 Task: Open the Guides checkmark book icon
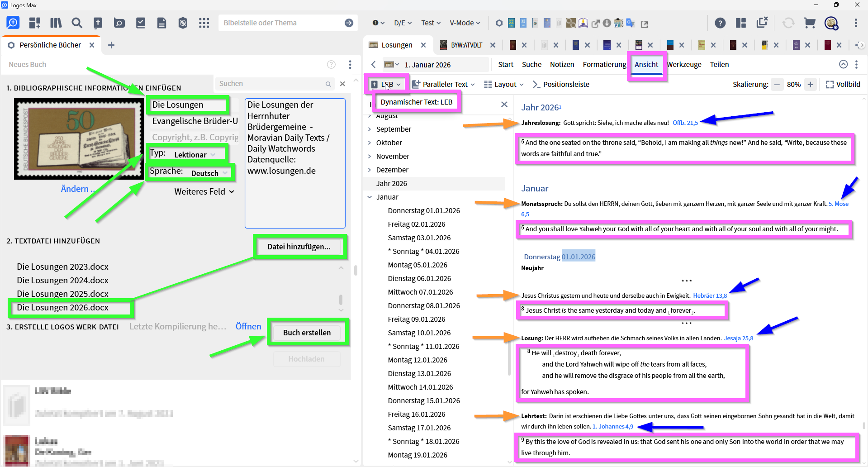pyautogui.click(x=141, y=23)
